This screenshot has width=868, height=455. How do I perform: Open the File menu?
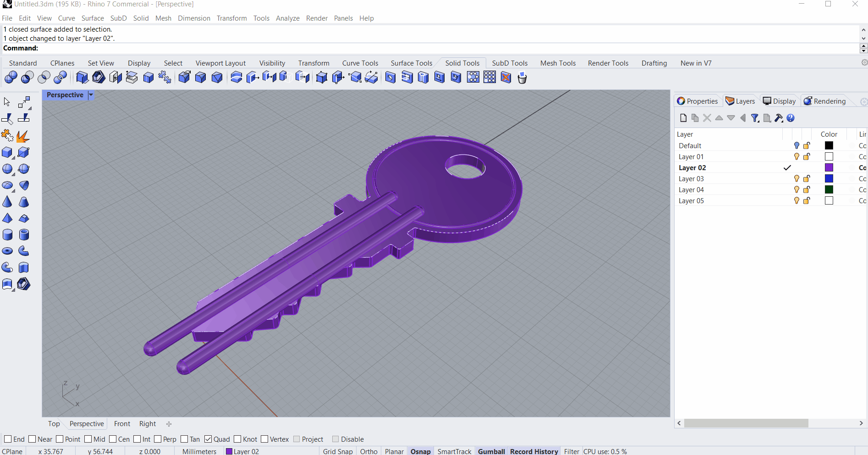click(x=7, y=18)
